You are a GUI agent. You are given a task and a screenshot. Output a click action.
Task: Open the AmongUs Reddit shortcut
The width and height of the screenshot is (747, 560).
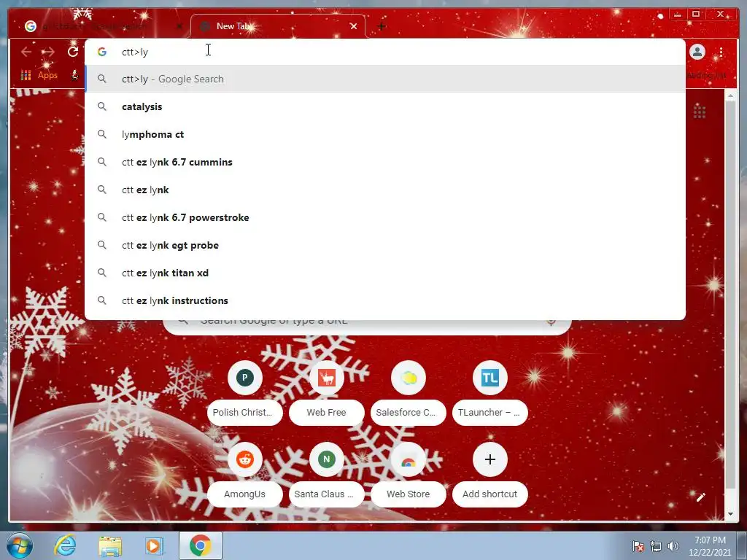(245, 474)
